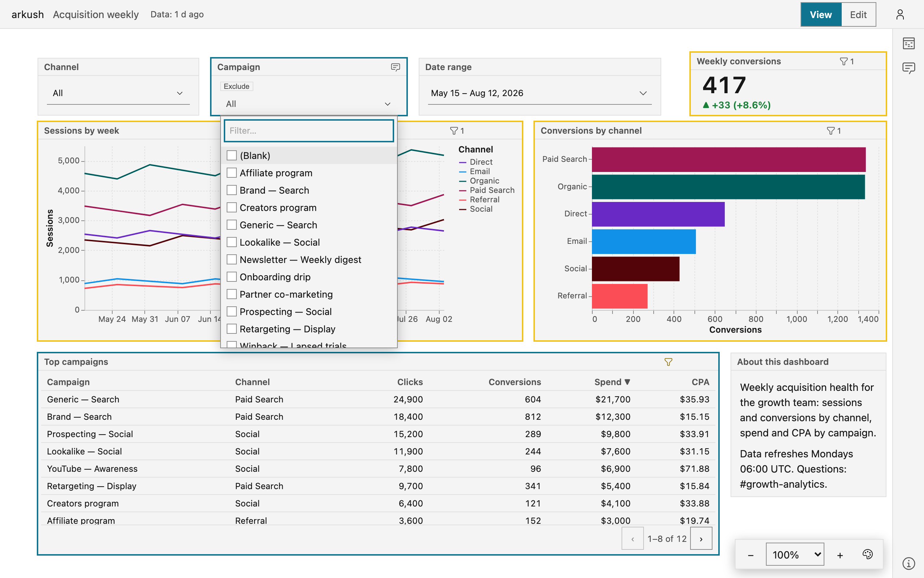This screenshot has height=578, width=924.
Task: Click the Referral bar in chart
Action: coord(620,296)
